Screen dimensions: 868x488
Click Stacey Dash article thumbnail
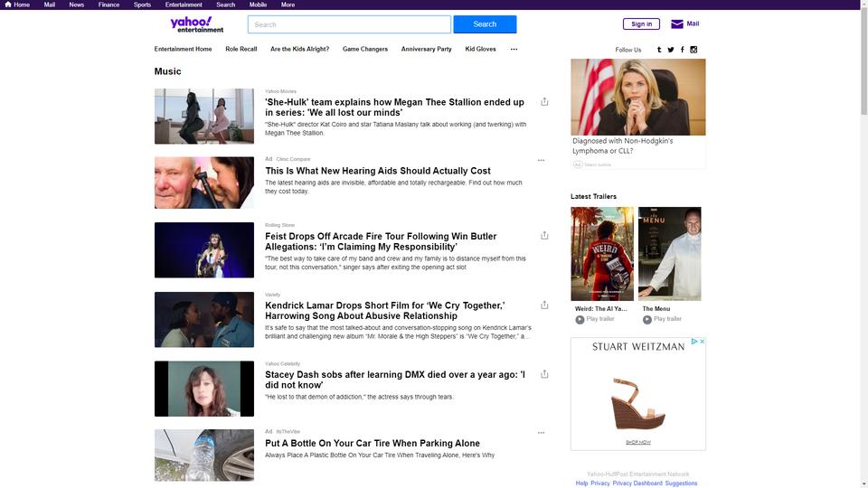pyautogui.click(x=204, y=389)
